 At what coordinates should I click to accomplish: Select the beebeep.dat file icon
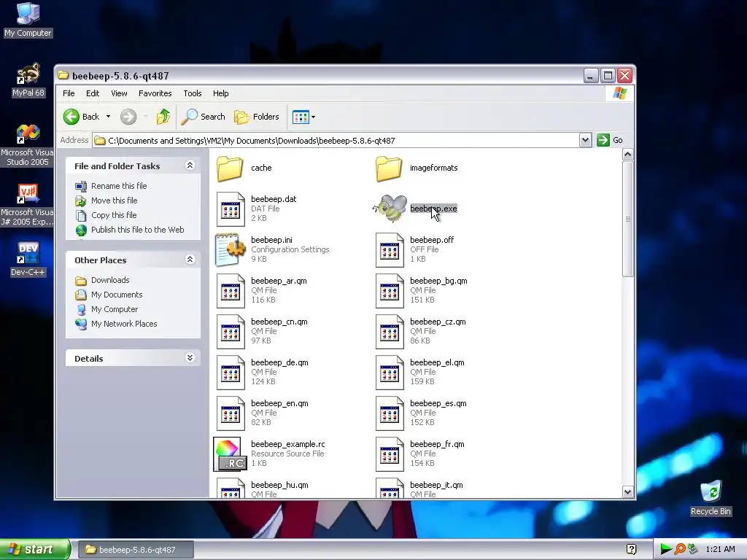click(x=231, y=209)
